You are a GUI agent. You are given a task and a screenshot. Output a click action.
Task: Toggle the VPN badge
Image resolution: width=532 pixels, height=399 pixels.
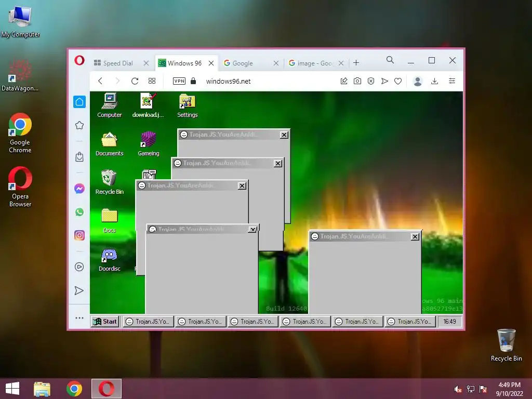point(179,81)
